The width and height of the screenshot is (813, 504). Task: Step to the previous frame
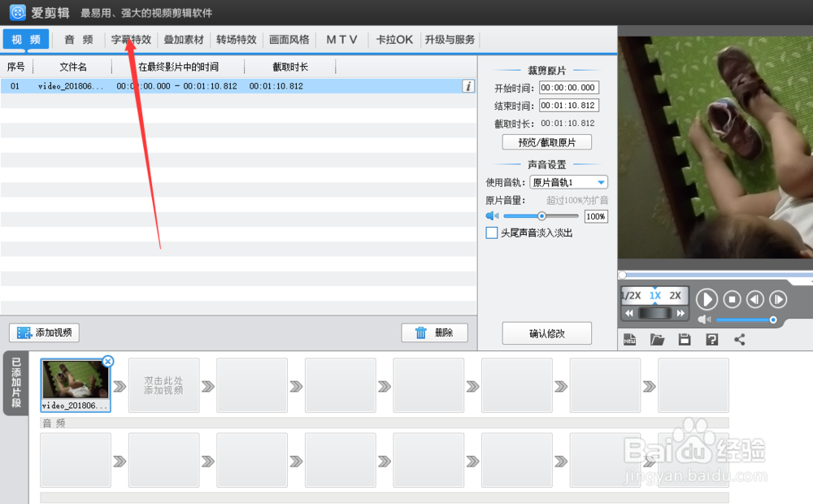[755, 299]
